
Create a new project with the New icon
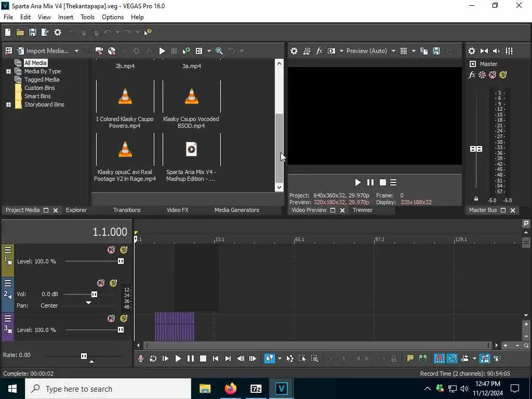8,32
